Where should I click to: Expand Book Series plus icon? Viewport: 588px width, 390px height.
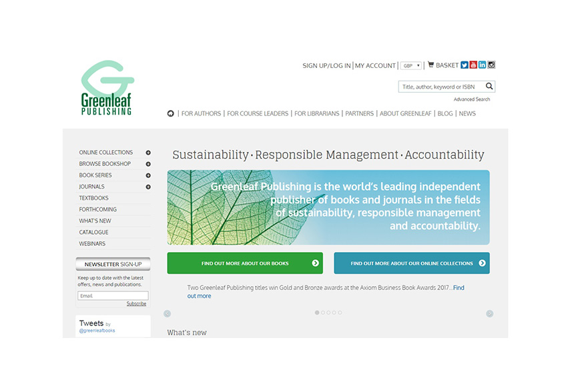pos(148,175)
